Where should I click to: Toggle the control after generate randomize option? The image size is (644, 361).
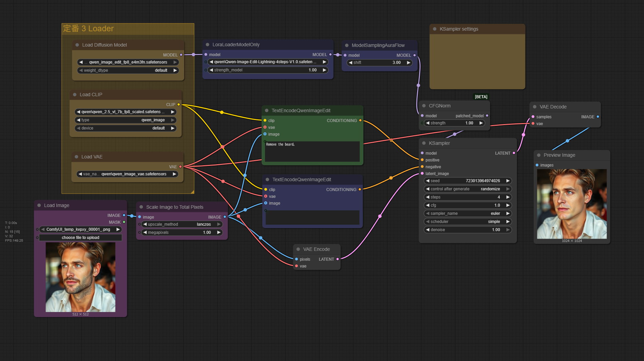[x=468, y=189]
